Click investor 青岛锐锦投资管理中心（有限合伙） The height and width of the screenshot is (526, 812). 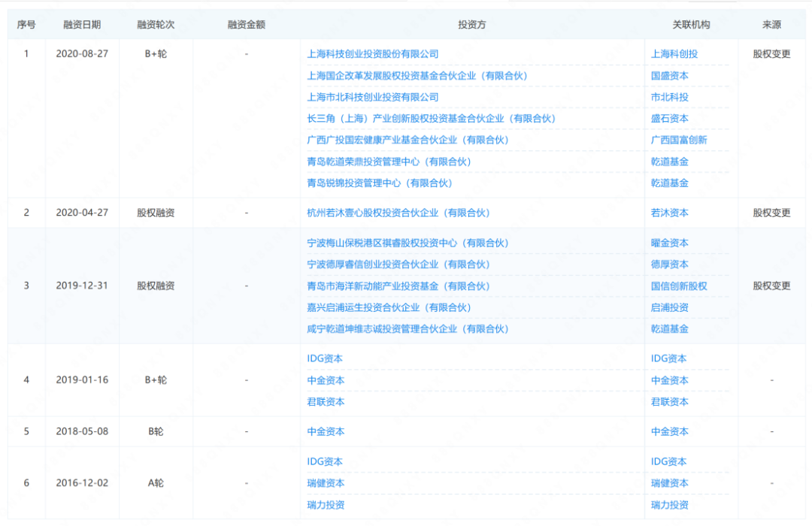coord(380,183)
